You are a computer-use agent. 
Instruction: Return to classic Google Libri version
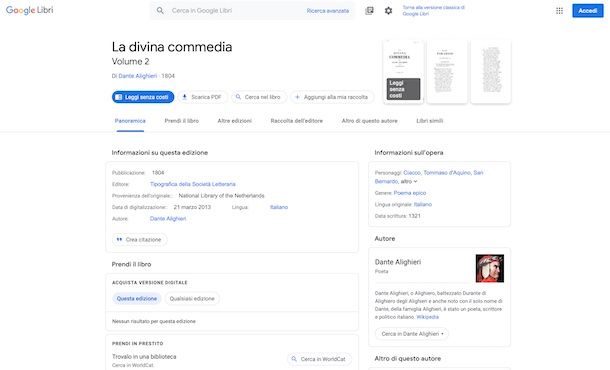433,11
